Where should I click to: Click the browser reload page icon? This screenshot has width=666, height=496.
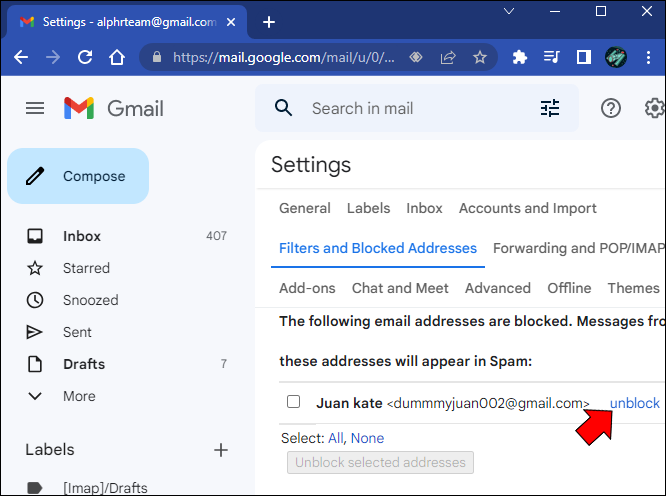tap(85, 57)
